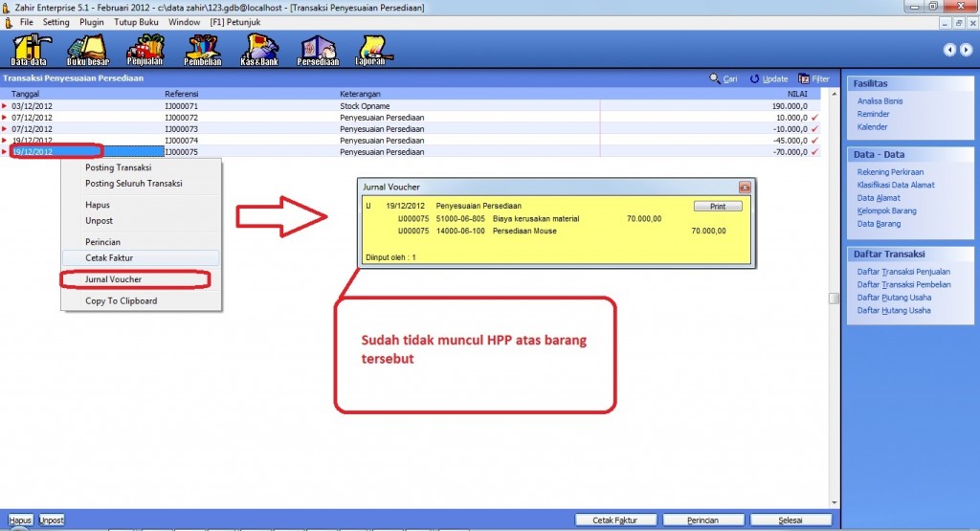This screenshot has height=531, width=980.
Task: Choose Posting Transaksi in context menu
Action: pyautogui.click(x=118, y=167)
